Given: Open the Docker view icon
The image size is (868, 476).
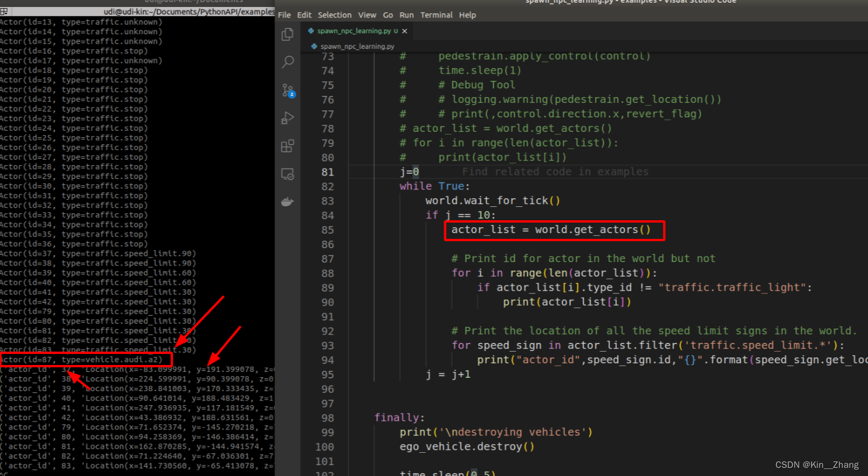Looking at the screenshot, I should coord(287,202).
